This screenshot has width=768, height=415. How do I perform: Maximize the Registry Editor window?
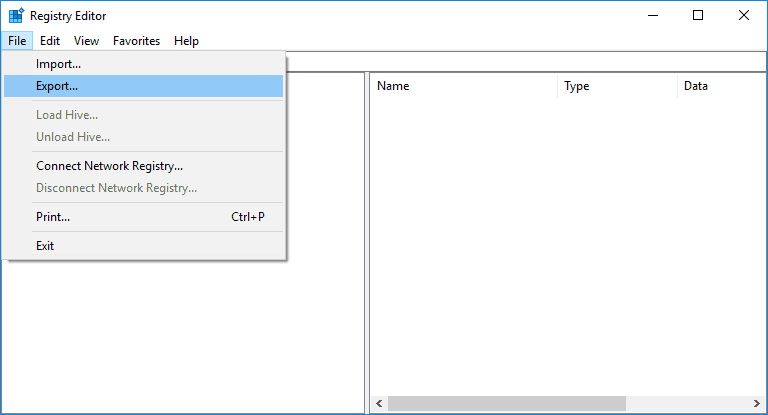tap(698, 15)
